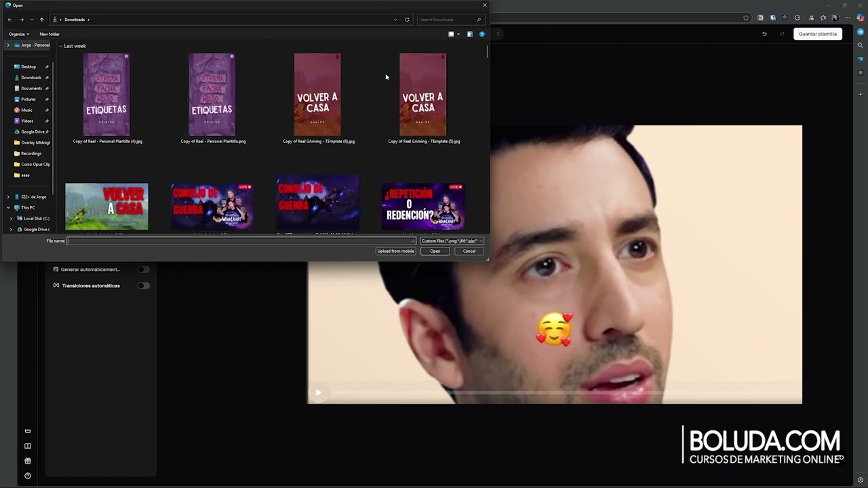The image size is (868, 488).
Task: Select Copy of Reel - Personal Plantilla.png
Action: coord(212,98)
